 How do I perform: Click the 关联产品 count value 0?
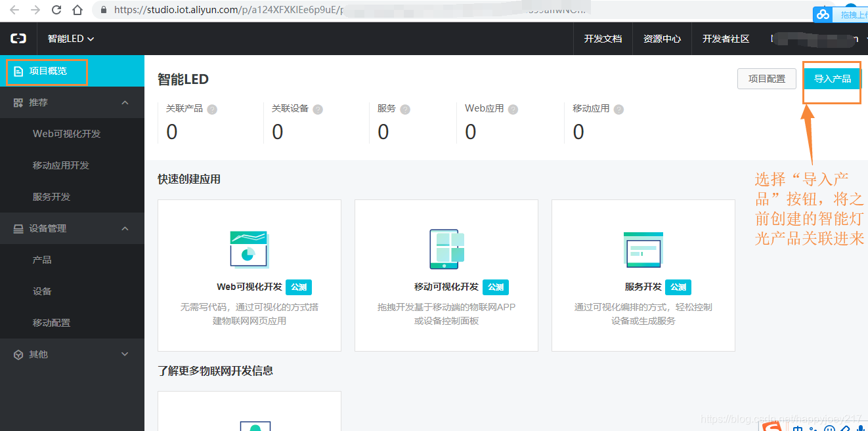pyautogui.click(x=171, y=132)
